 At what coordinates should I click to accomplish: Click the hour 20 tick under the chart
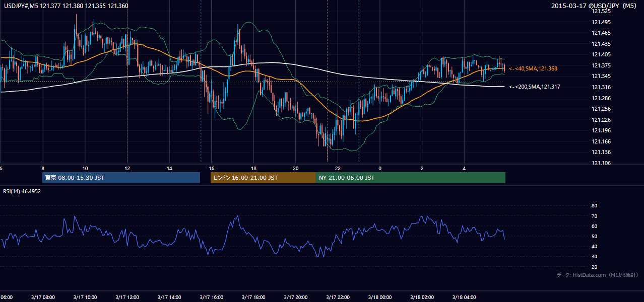296,168
